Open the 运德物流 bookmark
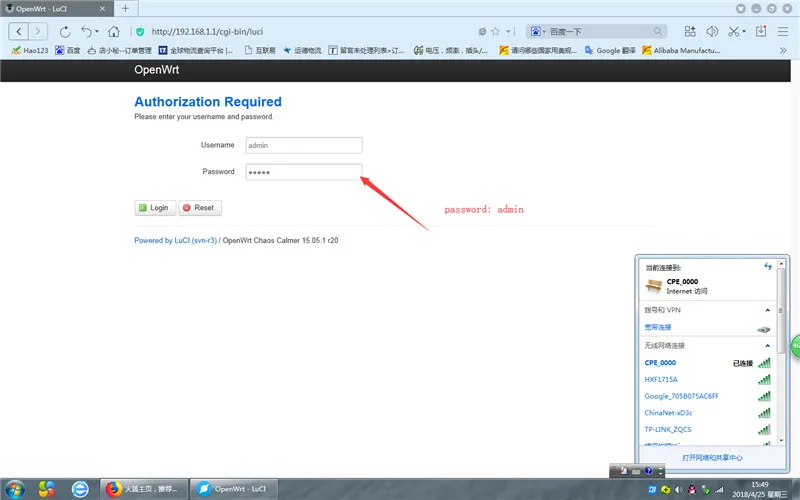The width and height of the screenshot is (800, 500). tap(302, 51)
